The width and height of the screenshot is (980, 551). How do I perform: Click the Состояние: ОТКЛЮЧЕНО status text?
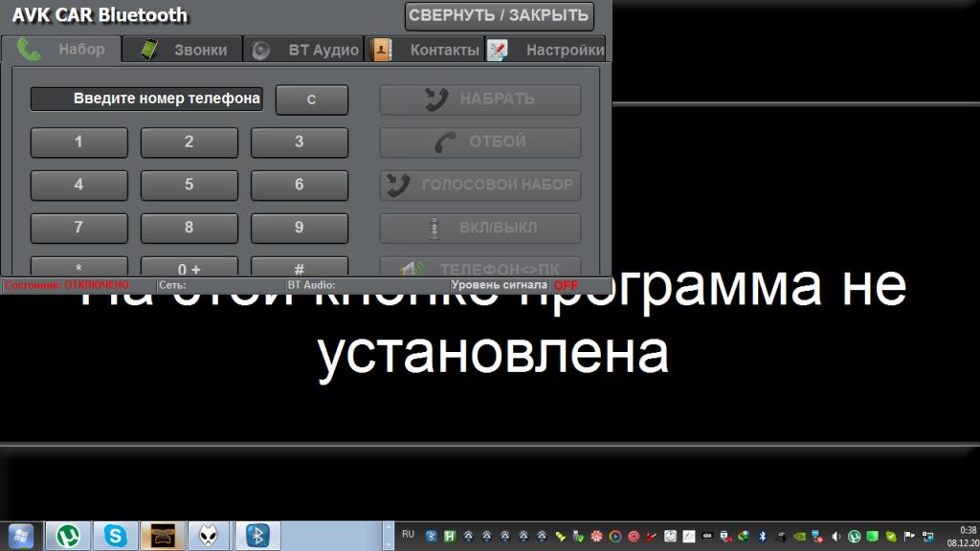67,285
